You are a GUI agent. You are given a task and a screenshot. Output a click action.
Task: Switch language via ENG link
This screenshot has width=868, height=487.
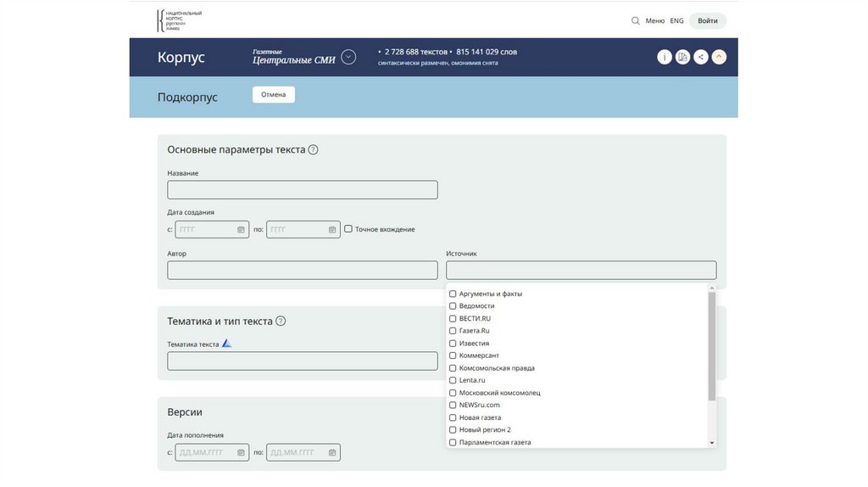676,21
